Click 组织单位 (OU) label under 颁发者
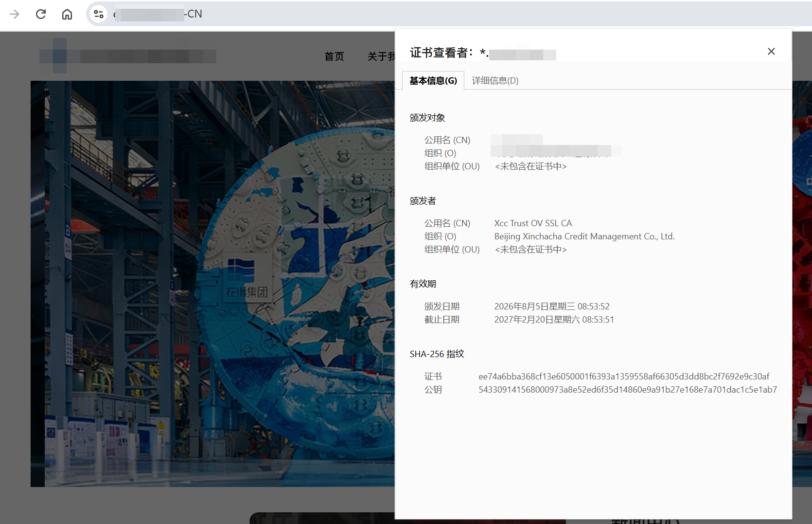 (452, 250)
